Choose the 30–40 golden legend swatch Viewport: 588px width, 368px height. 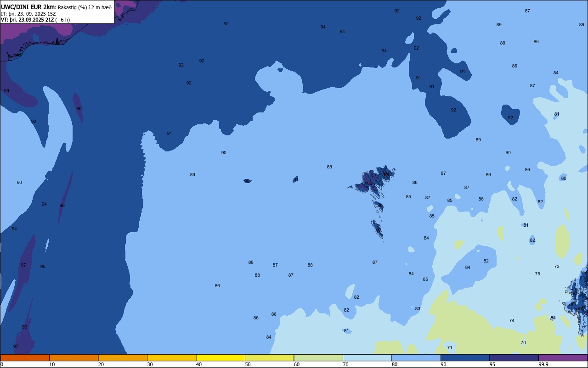click(x=171, y=357)
